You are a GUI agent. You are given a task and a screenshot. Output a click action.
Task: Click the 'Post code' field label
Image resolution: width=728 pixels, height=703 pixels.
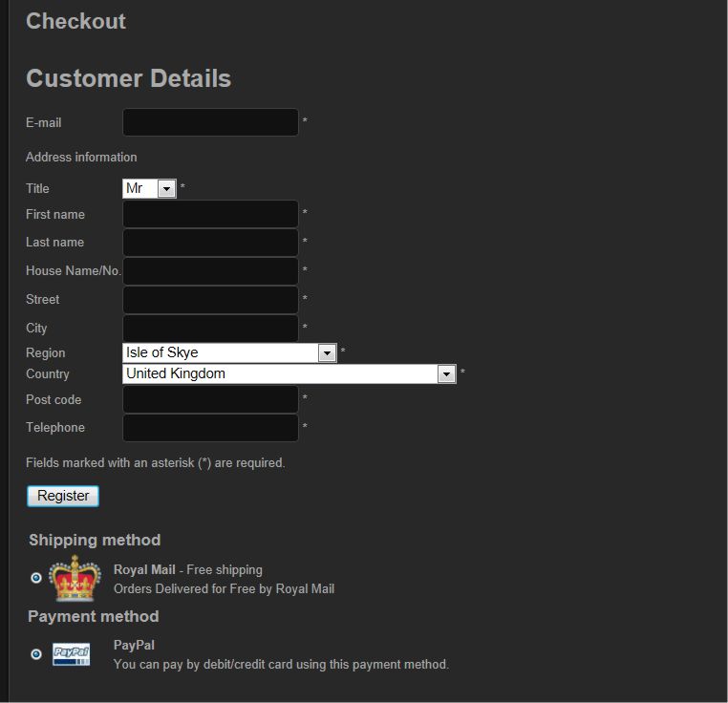[54, 400]
